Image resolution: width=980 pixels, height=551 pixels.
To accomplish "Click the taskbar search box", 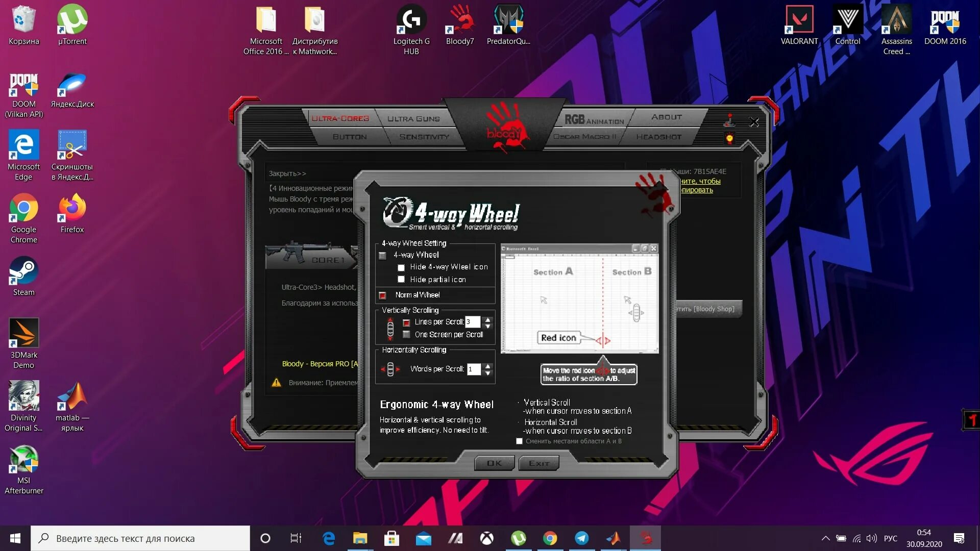I will pyautogui.click(x=140, y=538).
